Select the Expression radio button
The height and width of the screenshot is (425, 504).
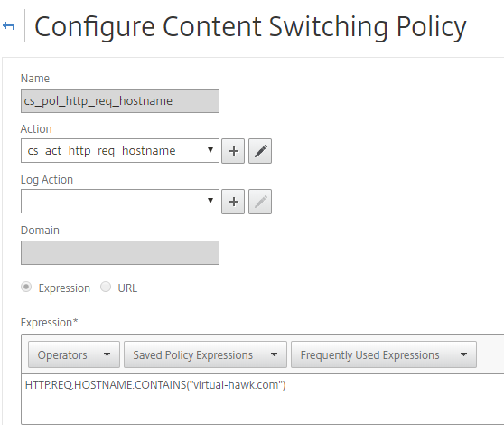click(x=26, y=287)
